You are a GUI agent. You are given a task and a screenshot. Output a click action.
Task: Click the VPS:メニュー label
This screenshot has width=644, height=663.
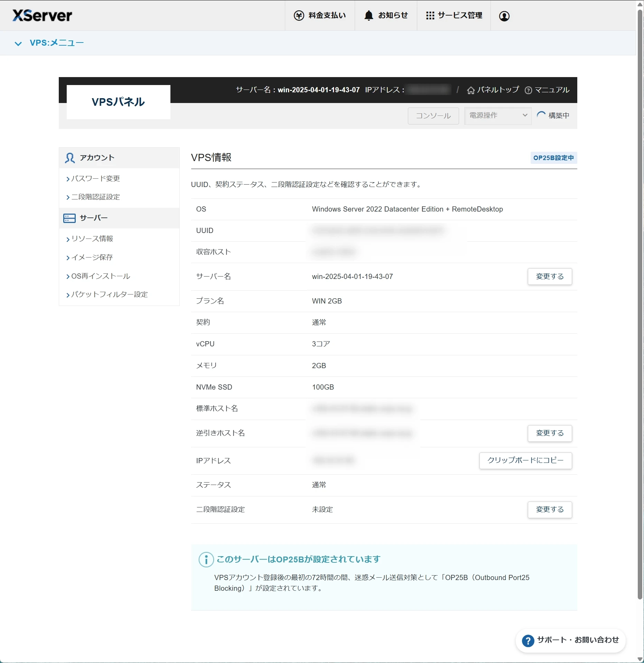pos(57,43)
